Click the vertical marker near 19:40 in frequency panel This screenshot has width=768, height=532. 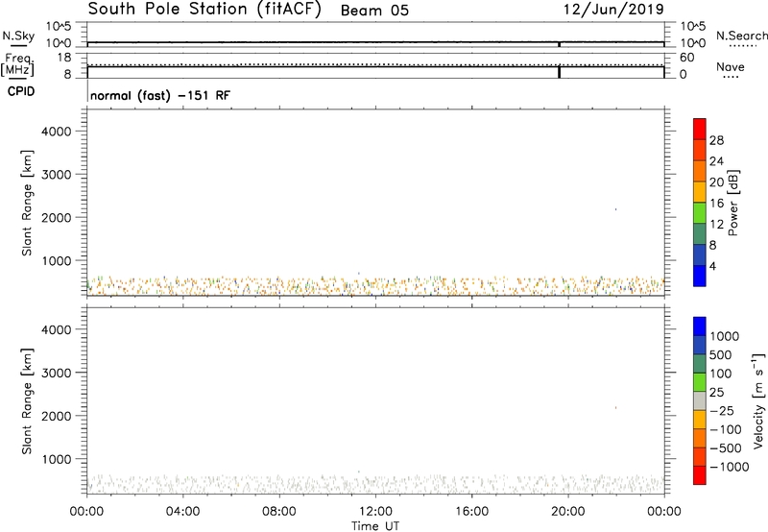(560, 71)
